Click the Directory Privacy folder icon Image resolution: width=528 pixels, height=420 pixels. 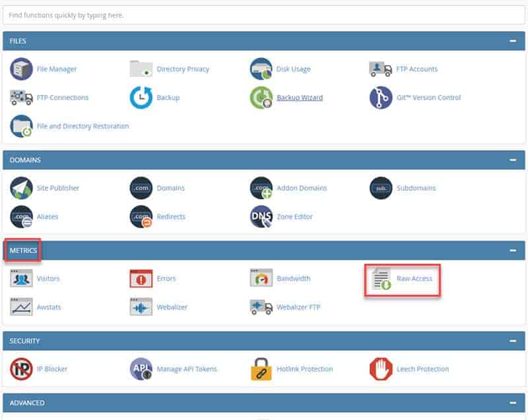141,69
